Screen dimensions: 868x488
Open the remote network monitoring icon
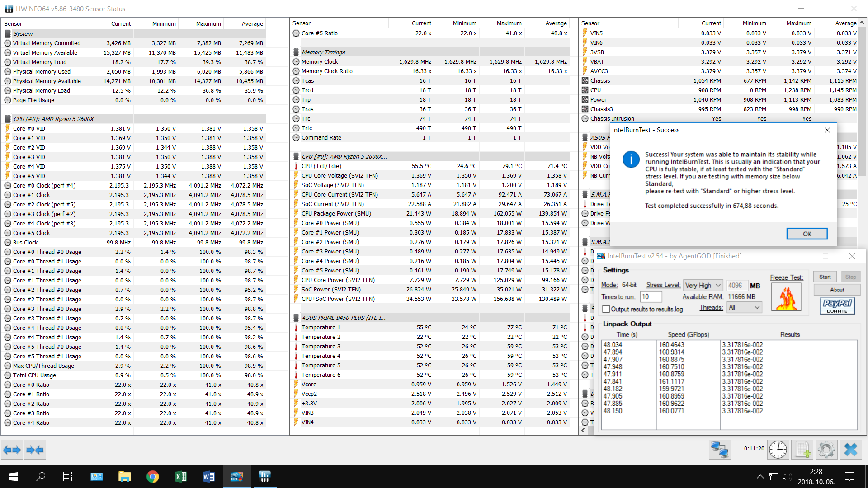pos(720,450)
